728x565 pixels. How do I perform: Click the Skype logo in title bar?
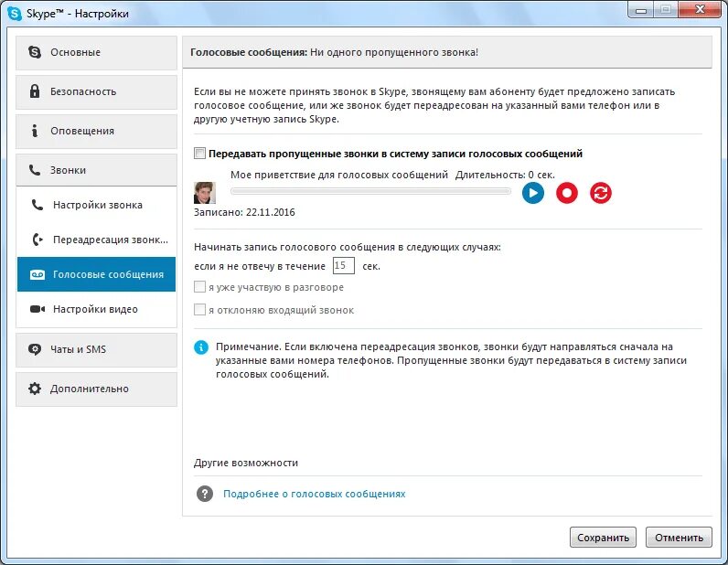15,14
